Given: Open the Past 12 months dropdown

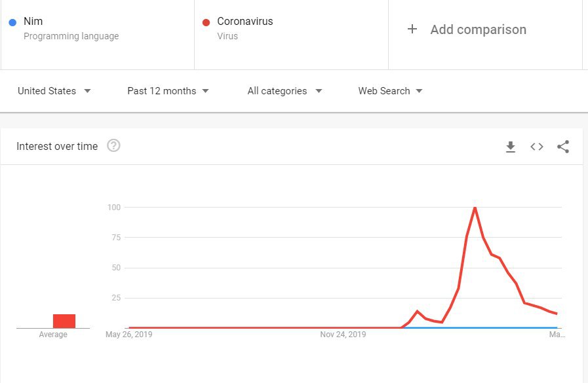Looking at the screenshot, I should tap(168, 91).
